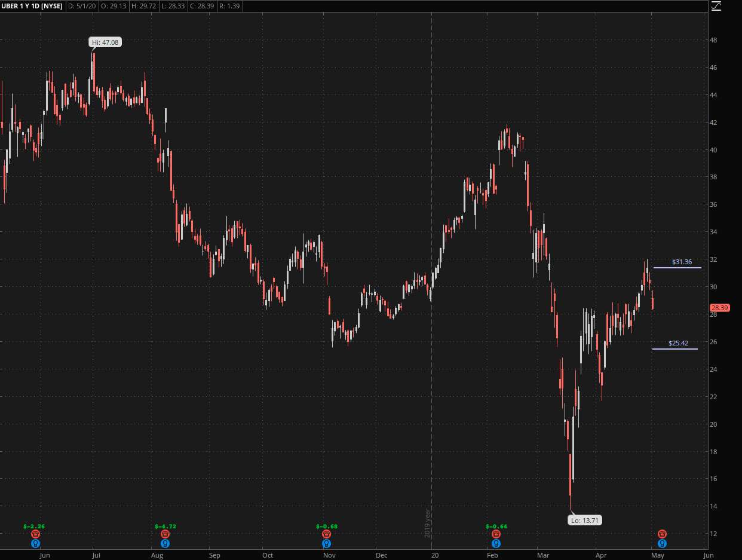Click the red phone icon under $-0.68

pyautogui.click(x=326, y=534)
